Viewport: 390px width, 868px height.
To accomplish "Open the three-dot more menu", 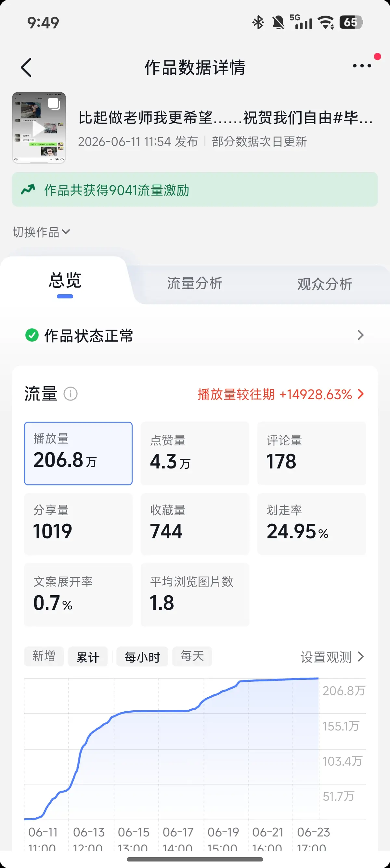I will (x=362, y=66).
